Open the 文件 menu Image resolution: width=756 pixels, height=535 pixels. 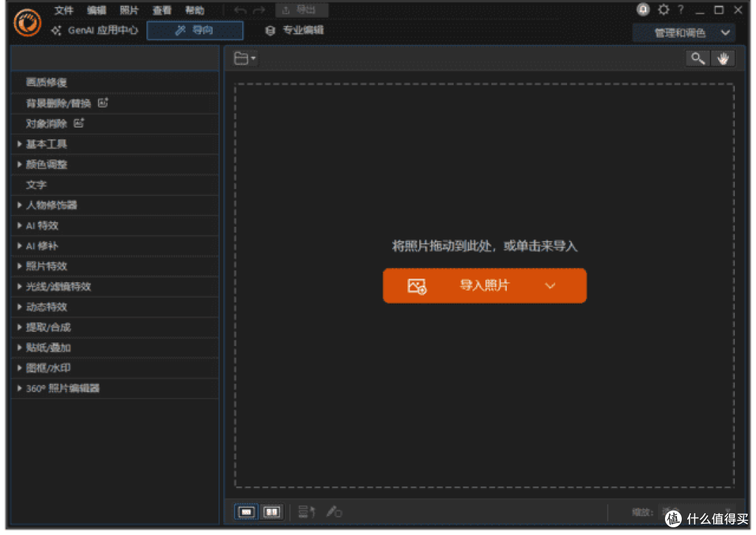pyautogui.click(x=64, y=10)
